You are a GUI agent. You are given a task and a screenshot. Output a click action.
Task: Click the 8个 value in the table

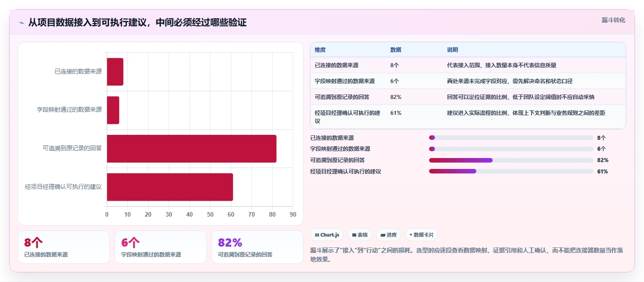pyautogui.click(x=394, y=65)
